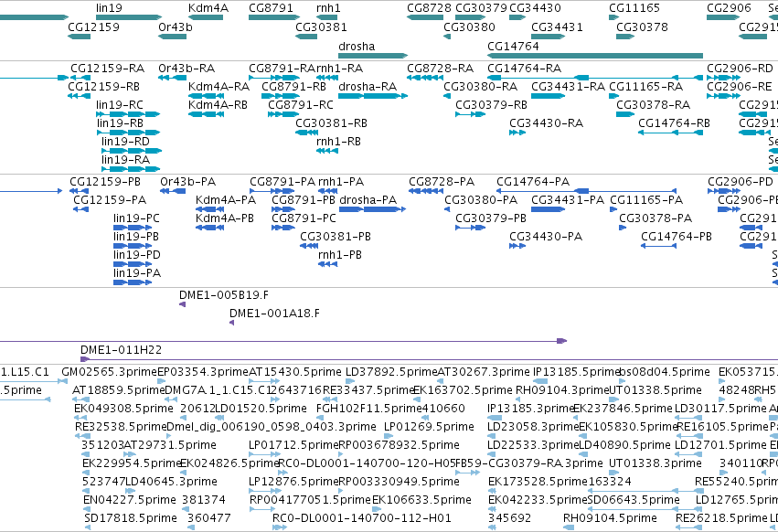Select the Kdm4A gene label
The image size is (778, 532).
208,8
